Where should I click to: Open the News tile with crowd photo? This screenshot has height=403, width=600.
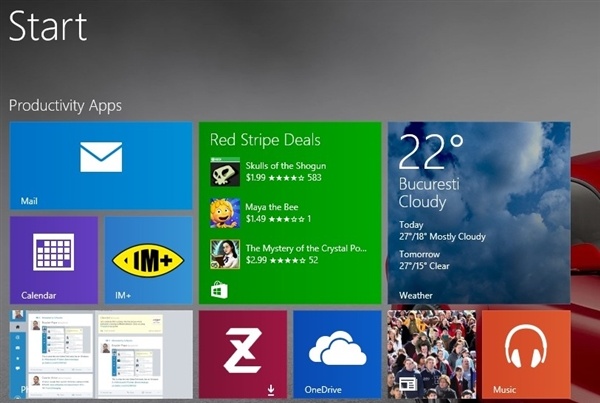pyautogui.click(x=432, y=354)
